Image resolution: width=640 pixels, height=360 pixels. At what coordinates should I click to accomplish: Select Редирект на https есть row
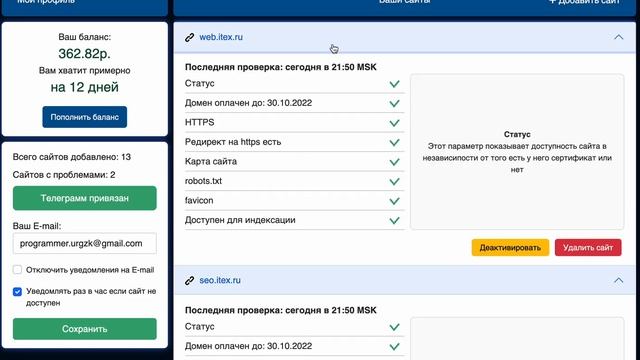point(295,142)
